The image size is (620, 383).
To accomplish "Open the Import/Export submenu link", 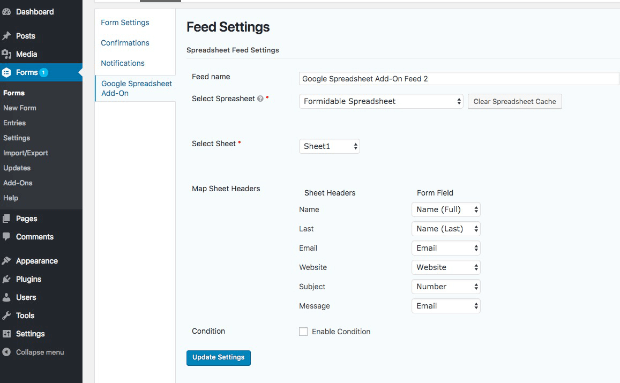I will [26, 153].
